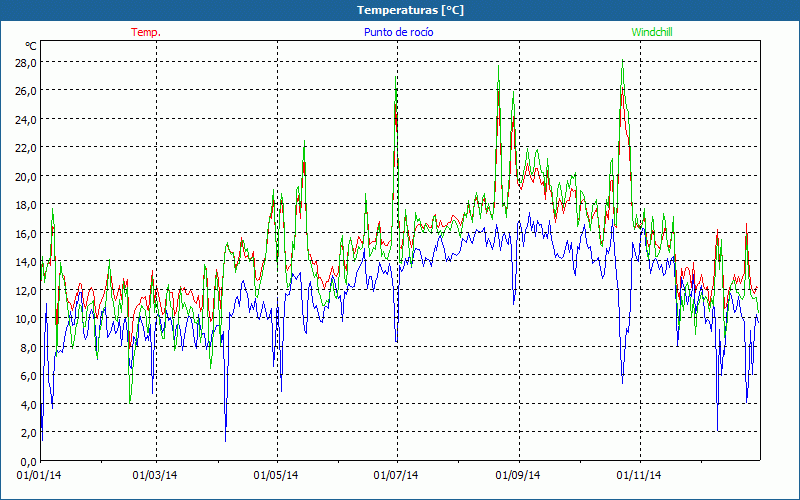Click the 8,0 y-axis value
The image size is (800, 500).
(28, 347)
